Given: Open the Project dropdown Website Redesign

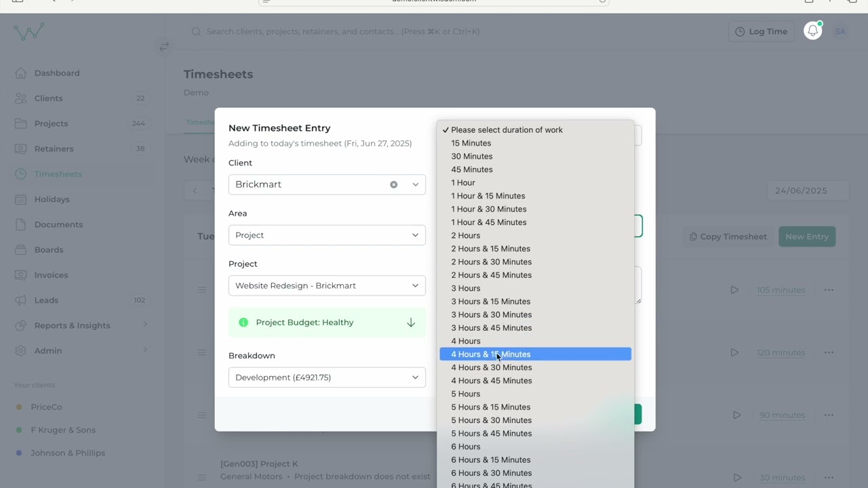Looking at the screenshot, I should pos(327,285).
